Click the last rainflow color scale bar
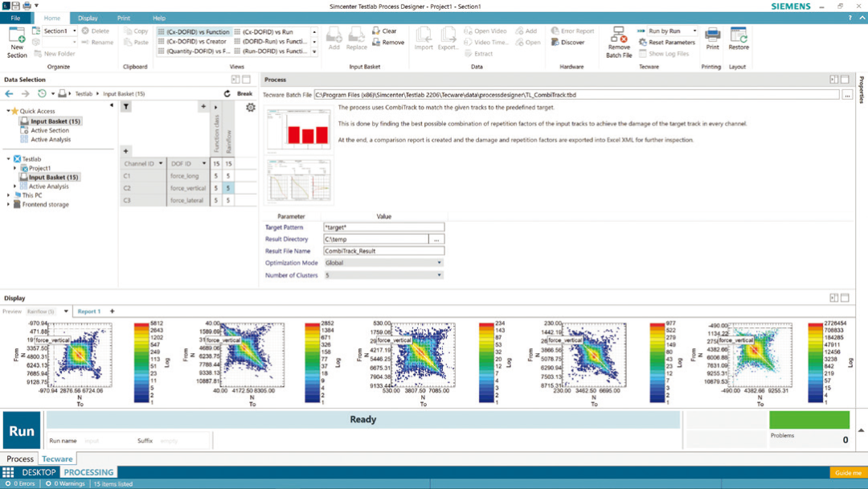The height and width of the screenshot is (489, 868). pos(816,363)
